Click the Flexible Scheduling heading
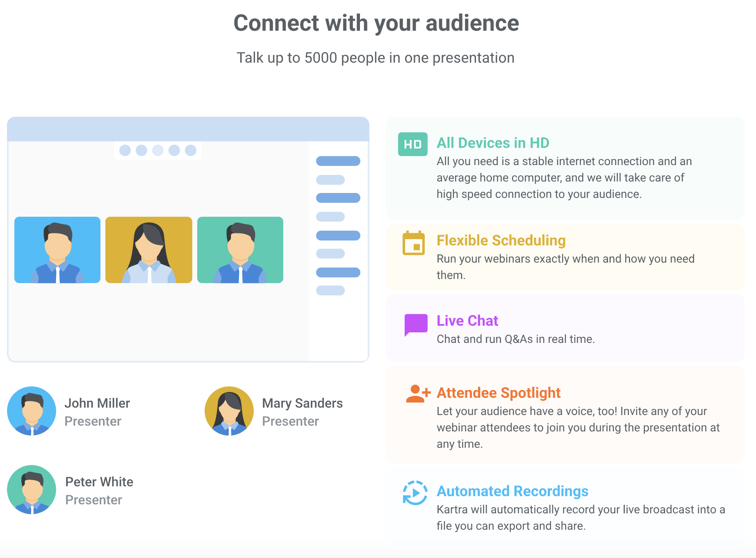 [501, 240]
